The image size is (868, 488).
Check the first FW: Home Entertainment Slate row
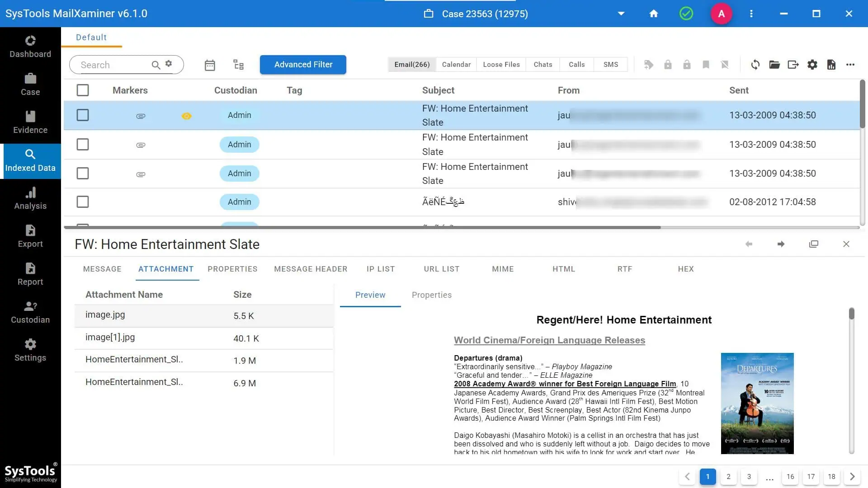pos(83,115)
